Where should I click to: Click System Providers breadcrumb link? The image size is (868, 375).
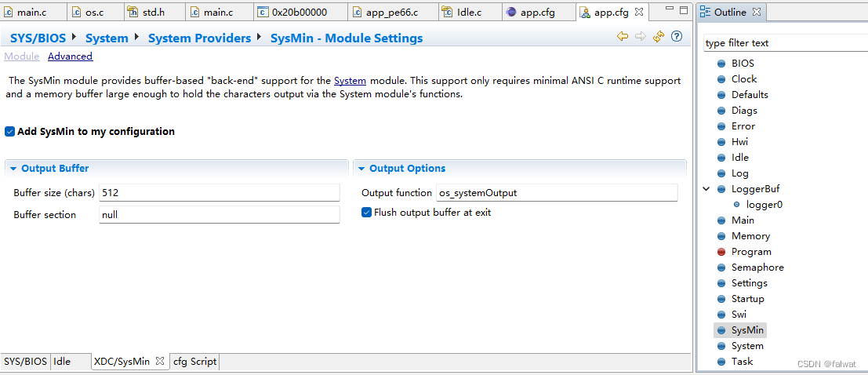pyautogui.click(x=200, y=38)
